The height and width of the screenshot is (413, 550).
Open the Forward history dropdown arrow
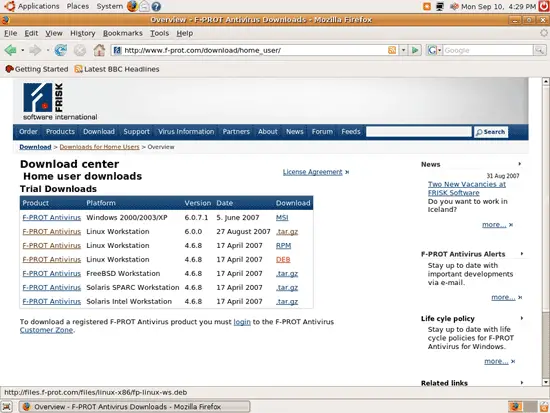click(48, 50)
